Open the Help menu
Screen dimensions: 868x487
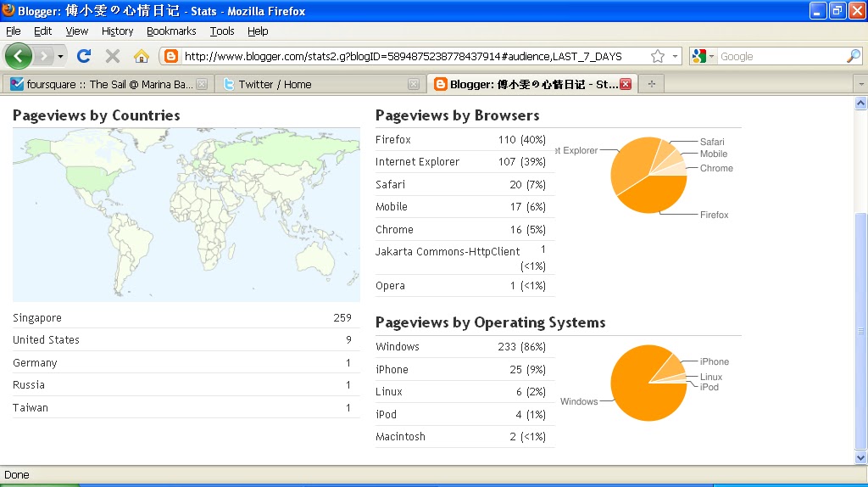(258, 31)
